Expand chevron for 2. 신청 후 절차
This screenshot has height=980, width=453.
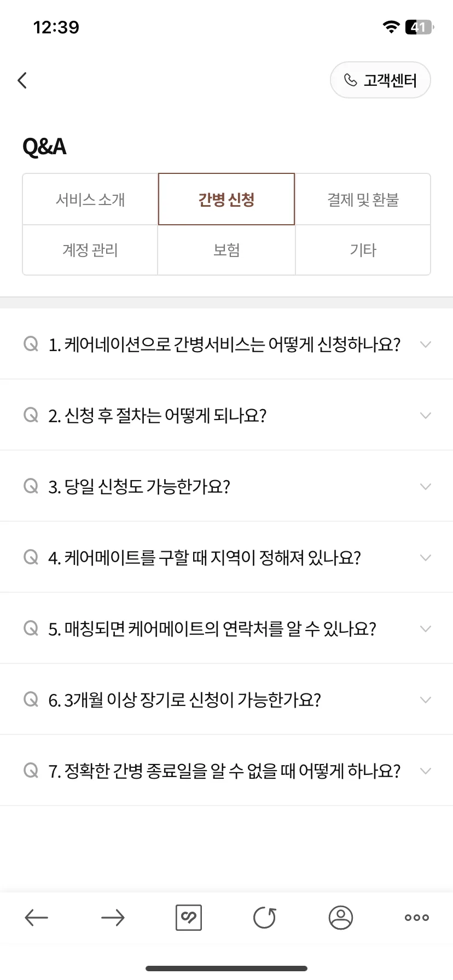(426, 416)
